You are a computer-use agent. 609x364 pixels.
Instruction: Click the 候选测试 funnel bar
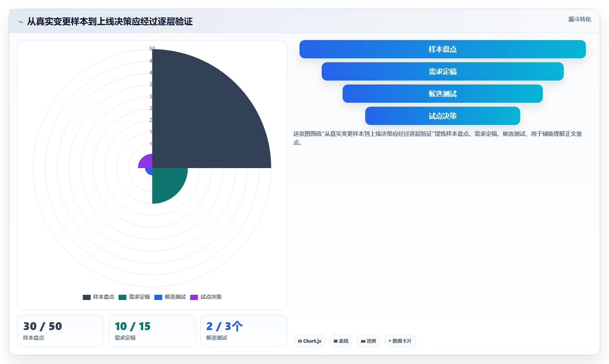click(x=442, y=94)
